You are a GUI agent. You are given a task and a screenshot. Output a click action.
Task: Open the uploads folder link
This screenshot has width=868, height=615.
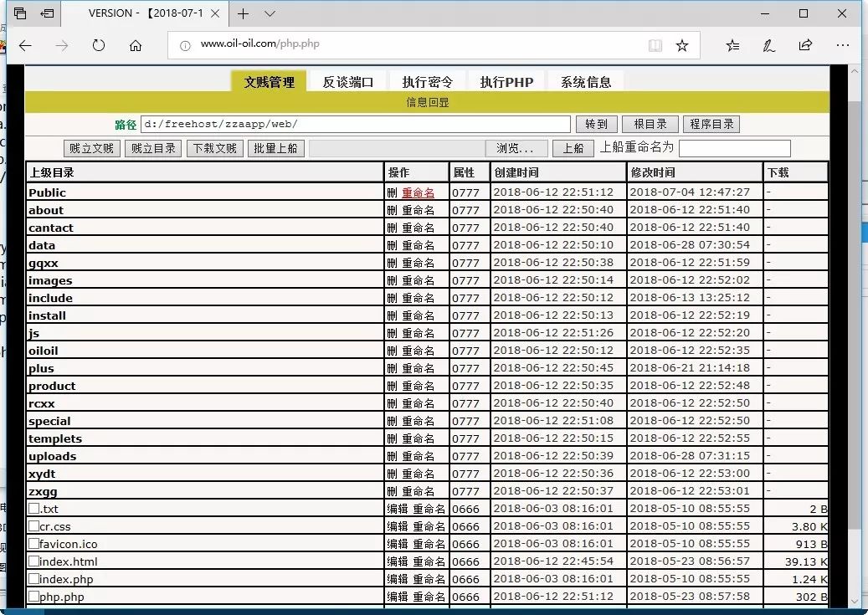tap(52, 456)
